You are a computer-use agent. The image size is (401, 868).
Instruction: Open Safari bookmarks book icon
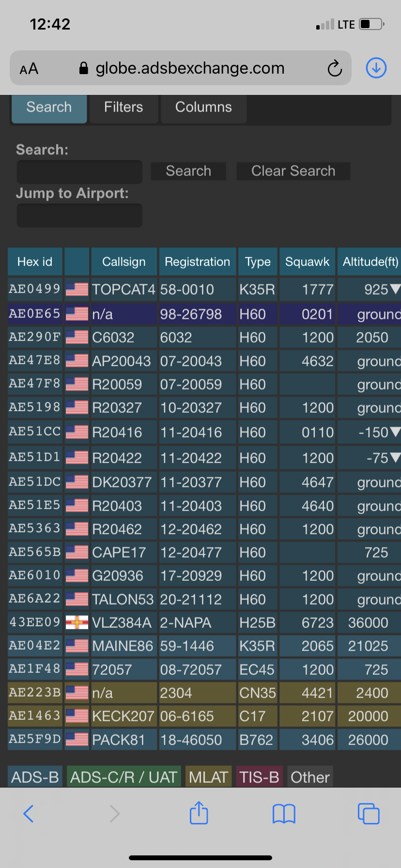tap(284, 814)
